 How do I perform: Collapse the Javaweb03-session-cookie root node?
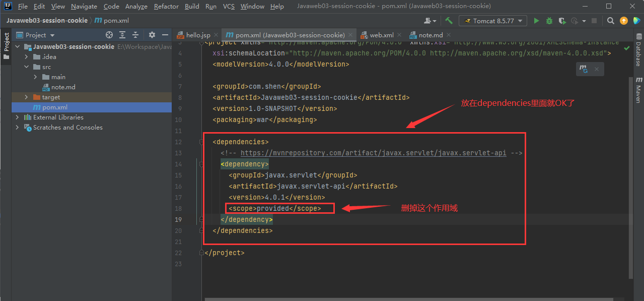18,46
